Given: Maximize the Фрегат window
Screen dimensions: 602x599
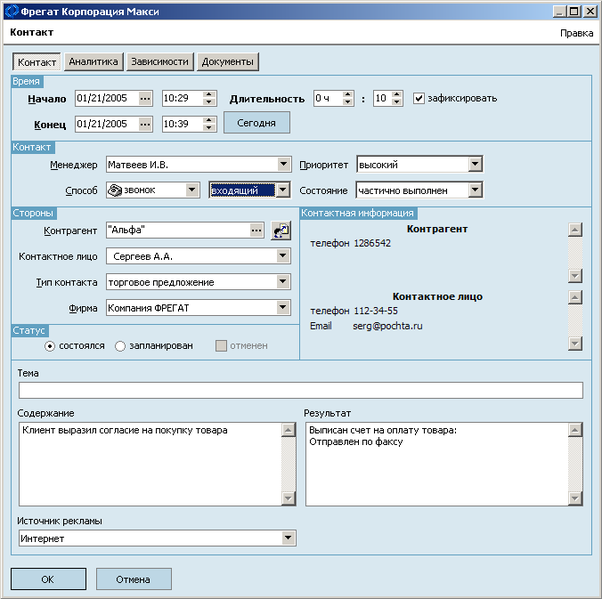Looking at the screenshot, I should coord(574,12).
